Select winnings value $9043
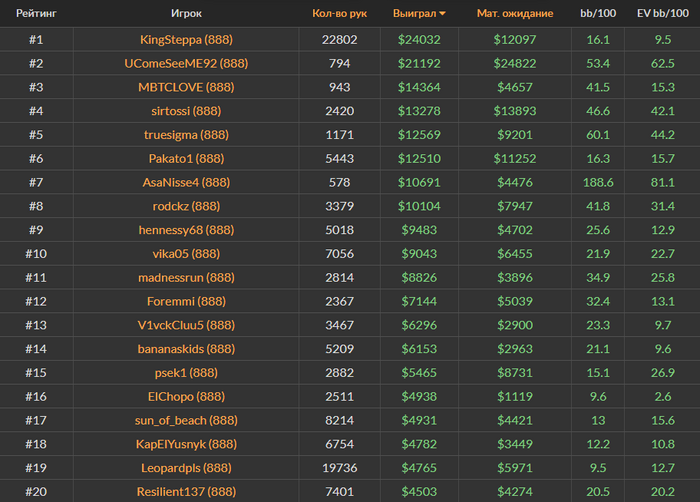This screenshot has height=502, width=700. pyautogui.click(x=419, y=254)
